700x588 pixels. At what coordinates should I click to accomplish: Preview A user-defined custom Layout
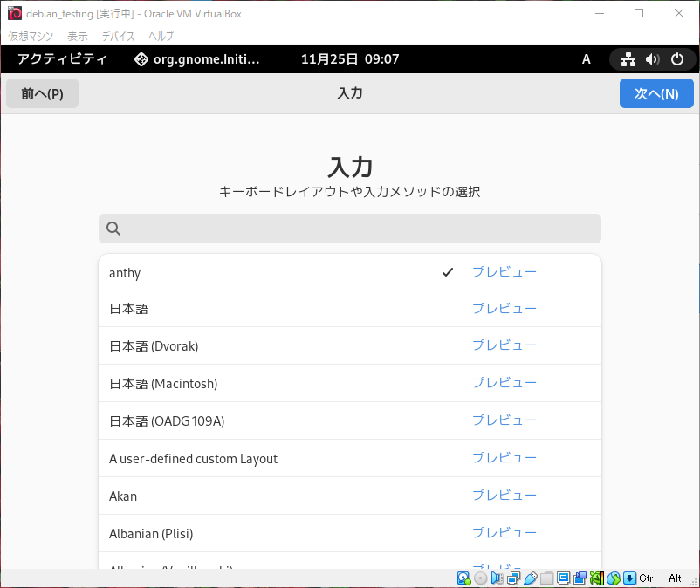[x=504, y=458]
